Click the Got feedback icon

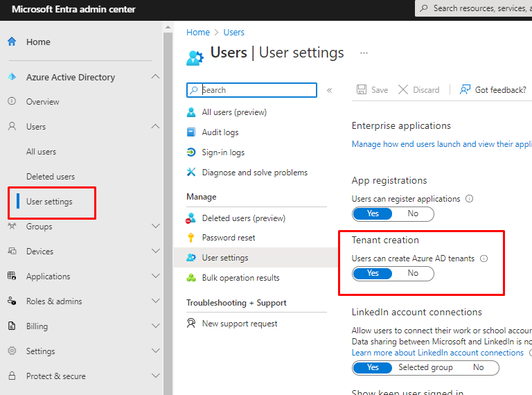(465, 90)
